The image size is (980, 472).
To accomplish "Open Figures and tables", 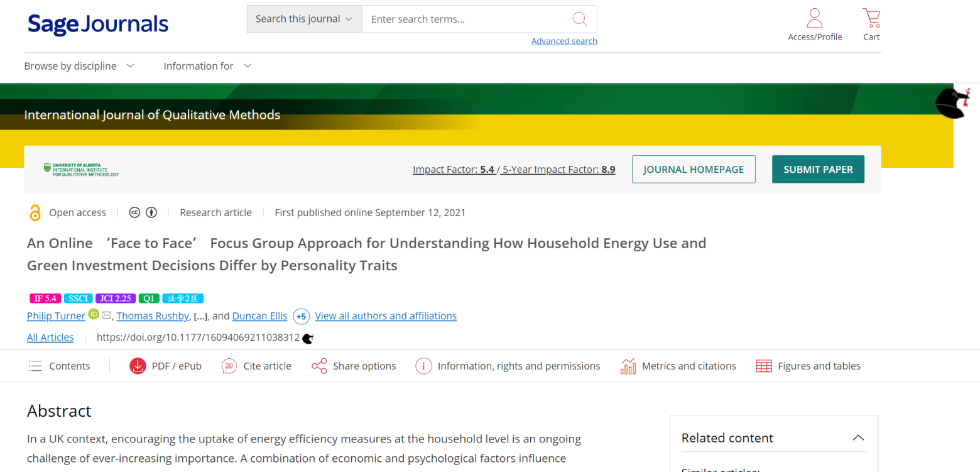I will coord(764,366).
